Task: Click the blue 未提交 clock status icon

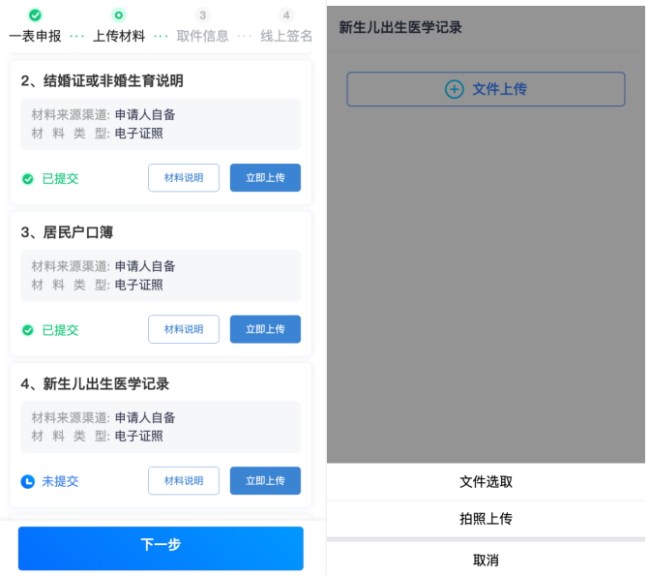Action: (28, 481)
